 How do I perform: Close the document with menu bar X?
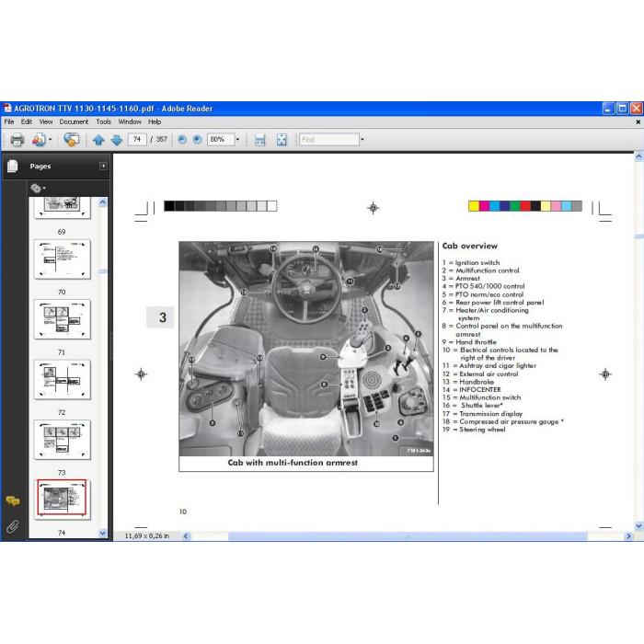(x=638, y=122)
